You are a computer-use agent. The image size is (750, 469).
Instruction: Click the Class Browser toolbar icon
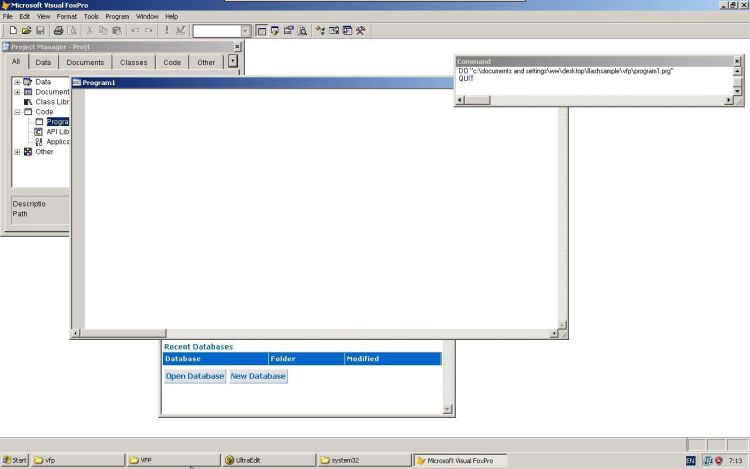click(320, 31)
